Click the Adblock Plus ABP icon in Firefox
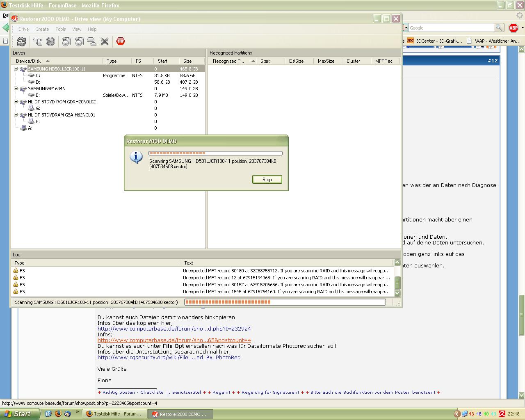 514,28
